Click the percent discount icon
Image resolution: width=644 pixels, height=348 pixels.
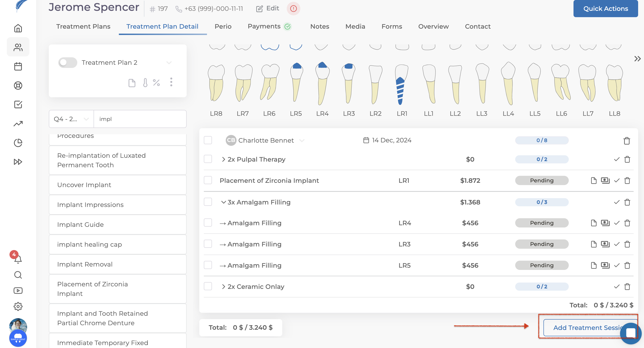(156, 82)
